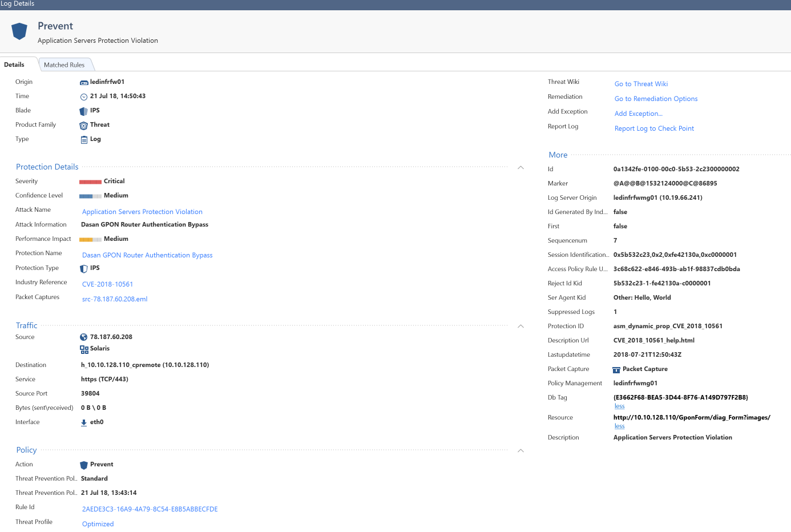Open Dasan GPON Router Authentication Bypass protection link
791x532 pixels.
tap(147, 255)
